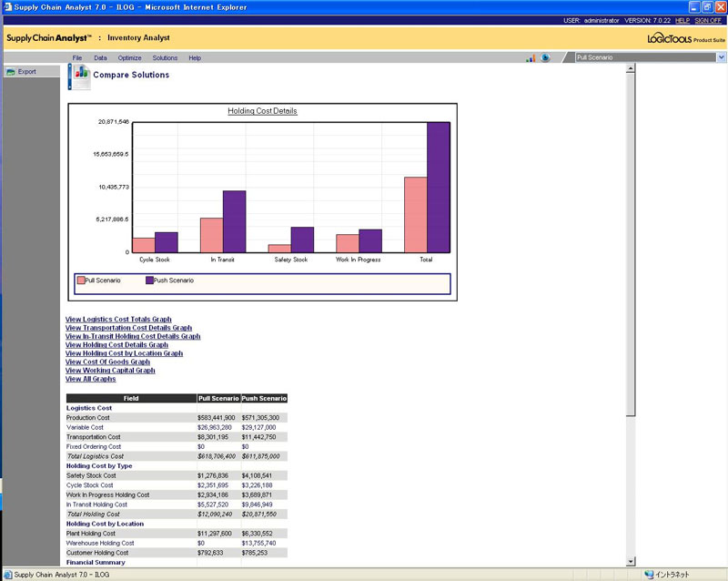
Task: Click the blue eye view icon
Action: [545, 57]
